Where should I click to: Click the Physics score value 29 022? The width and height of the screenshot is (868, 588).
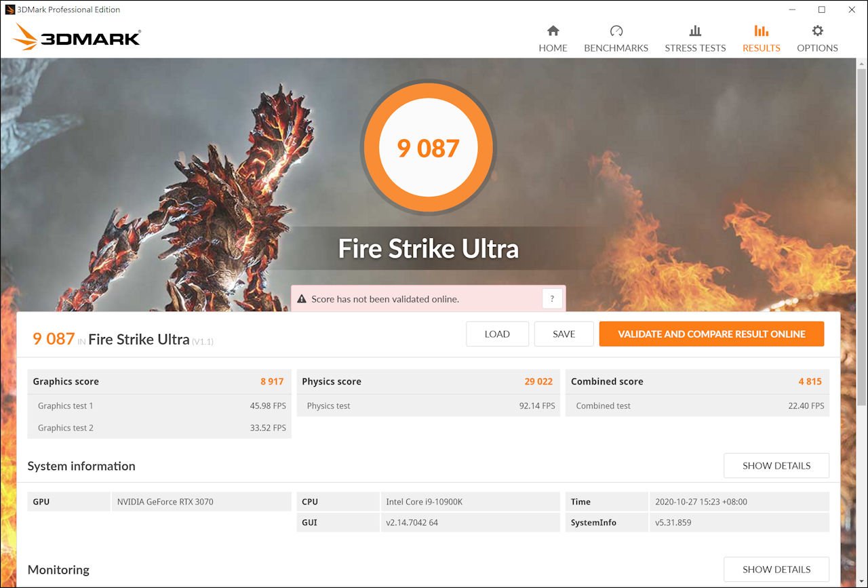click(x=538, y=382)
